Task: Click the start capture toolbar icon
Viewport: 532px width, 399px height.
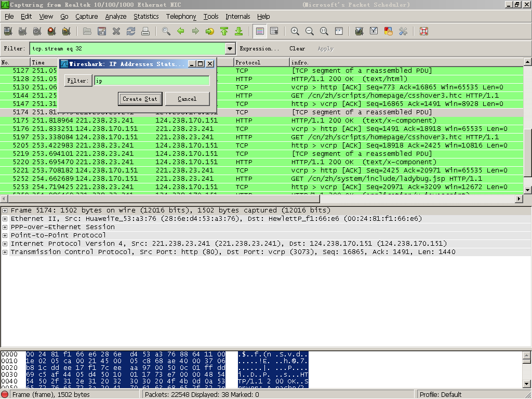Action: coord(37,31)
